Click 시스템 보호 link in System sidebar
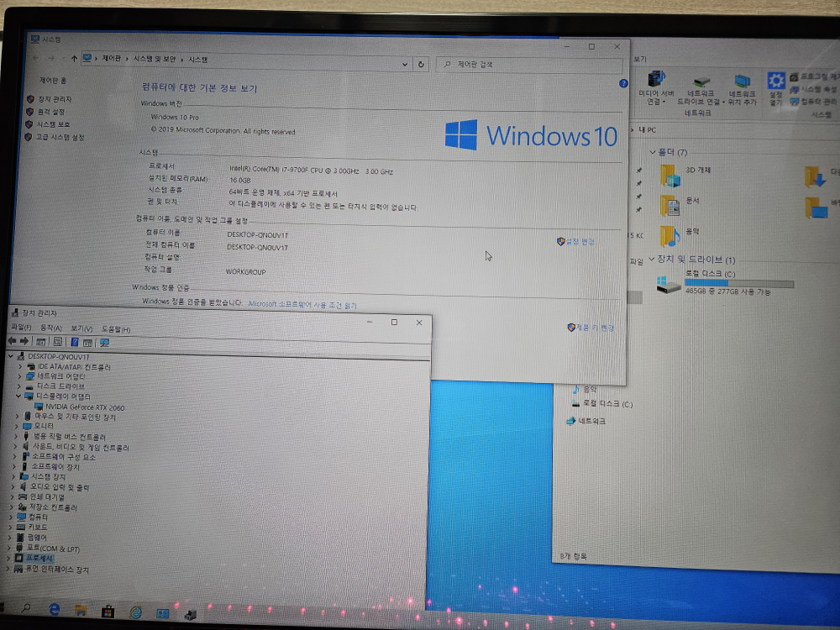The image size is (840, 630). (x=53, y=124)
